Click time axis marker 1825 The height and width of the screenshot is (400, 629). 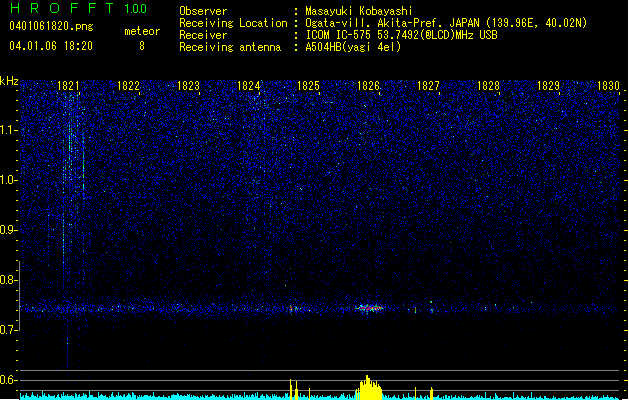pyautogui.click(x=308, y=86)
